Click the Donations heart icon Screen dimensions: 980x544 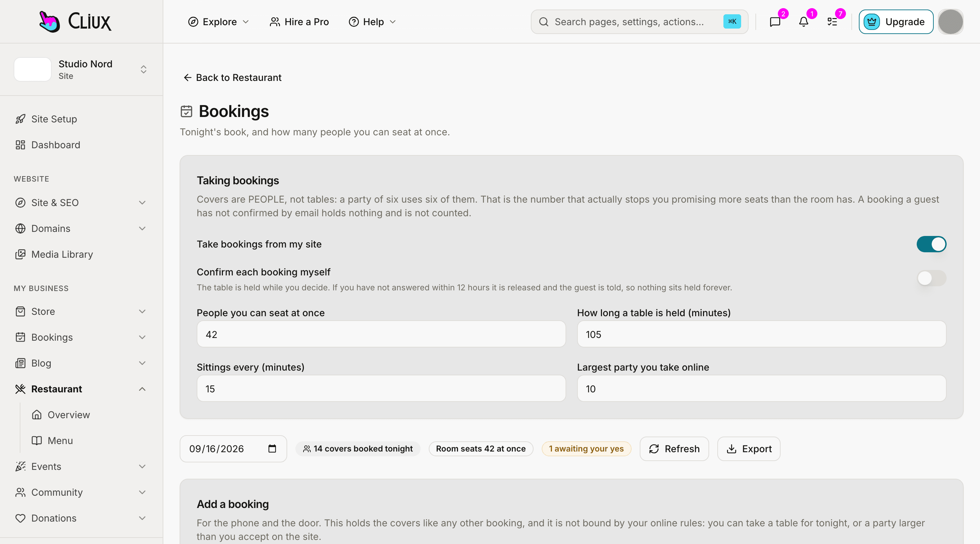tap(20, 518)
